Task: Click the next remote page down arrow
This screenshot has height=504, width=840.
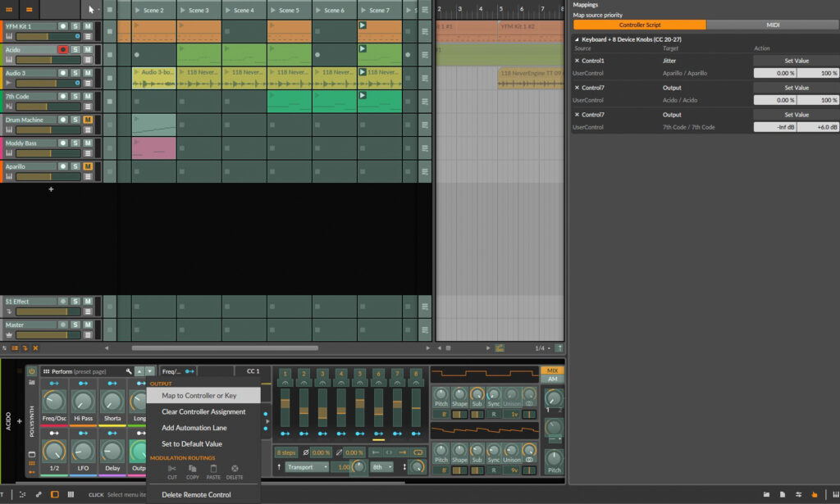Action: [x=150, y=371]
